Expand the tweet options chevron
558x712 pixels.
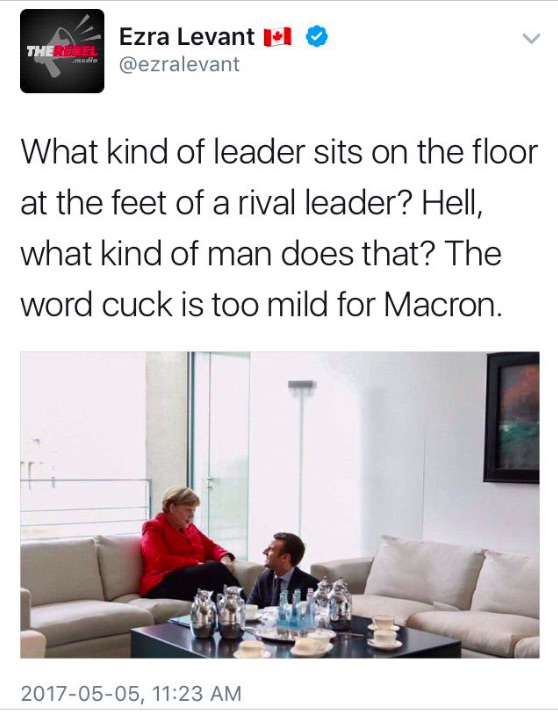tap(531, 39)
